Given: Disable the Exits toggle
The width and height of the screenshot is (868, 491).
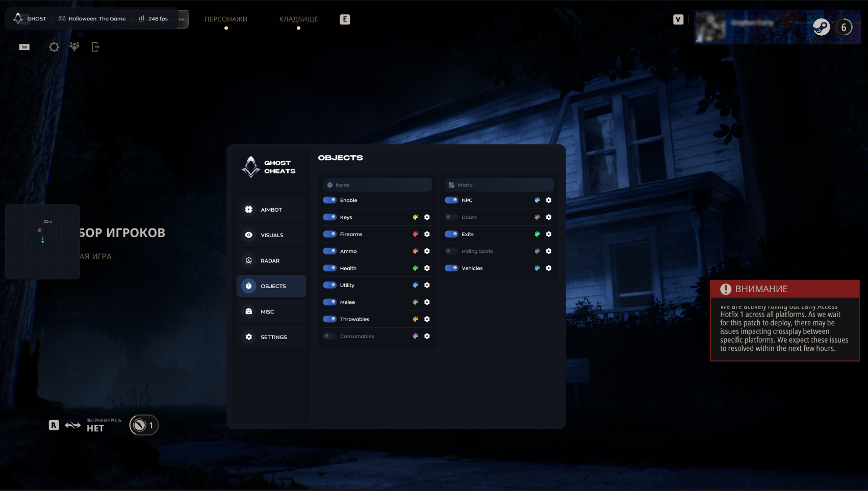Looking at the screenshot, I should pyautogui.click(x=452, y=234).
